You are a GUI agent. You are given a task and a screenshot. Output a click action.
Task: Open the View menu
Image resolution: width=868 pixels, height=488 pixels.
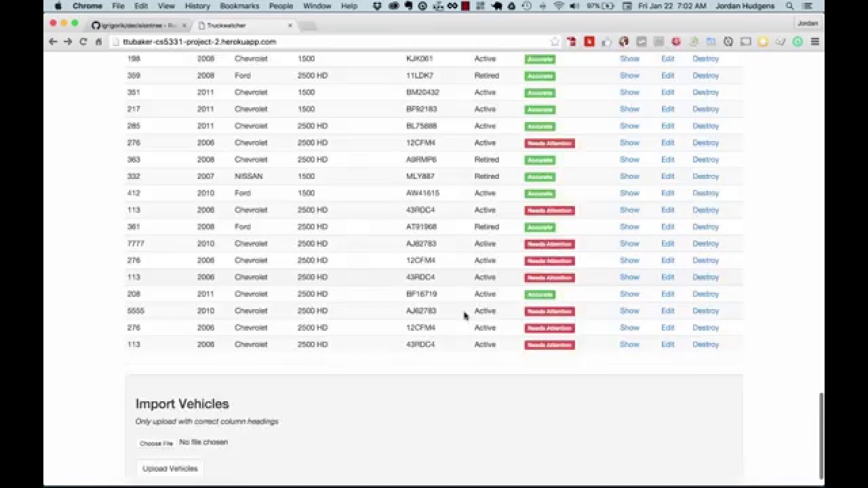pos(166,6)
